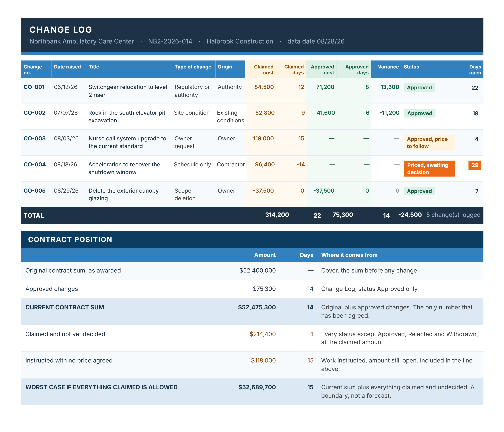The height and width of the screenshot is (432, 504).
Task: Click the $52,400,000 original contract sum
Action: (258, 271)
